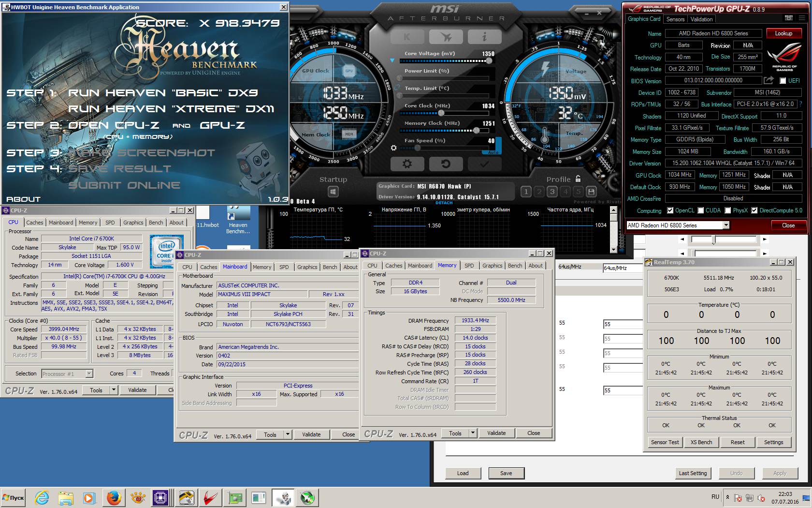812x508 pixels.
Task: Open Windows Media Player from the taskbar
Action: [89, 497]
